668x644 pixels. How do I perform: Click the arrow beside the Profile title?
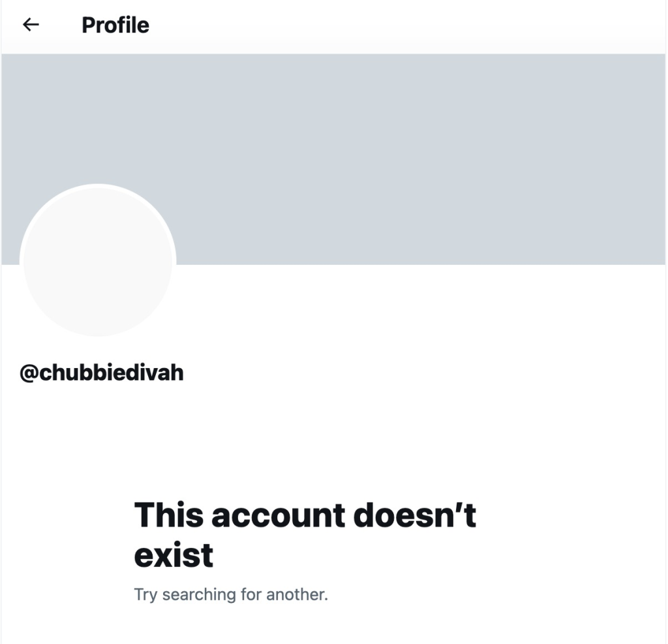31,25
